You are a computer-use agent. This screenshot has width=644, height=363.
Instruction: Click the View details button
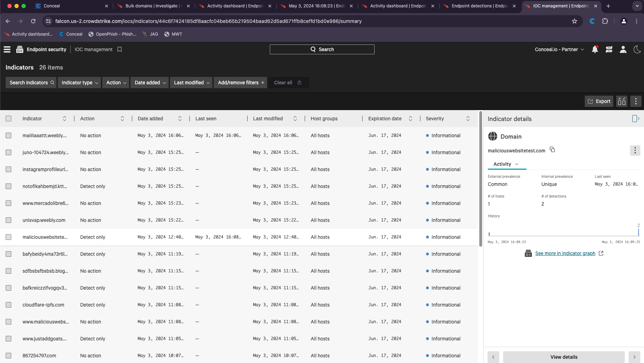pos(564,357)
